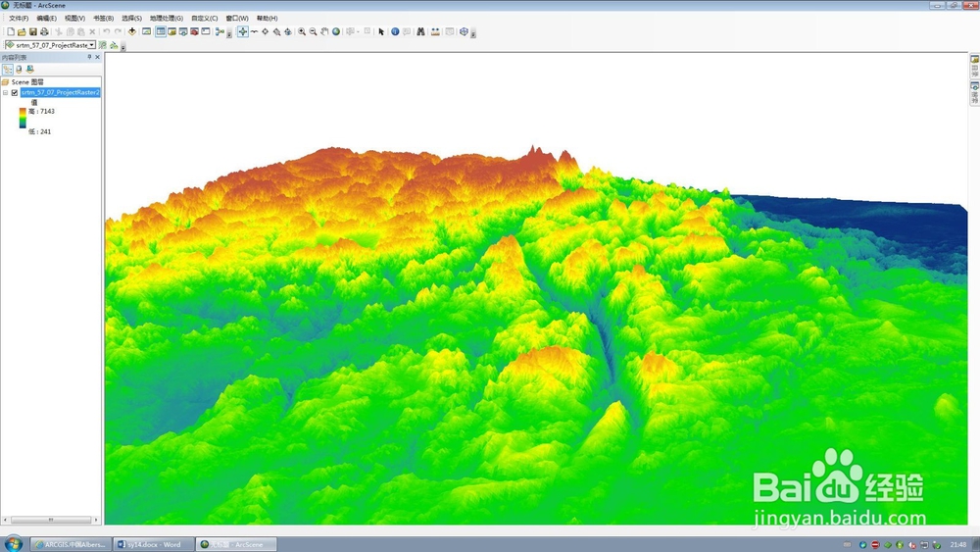Select the Center on Target tool
The height and width of the screenshot is (552, 980).
[265, 31]
